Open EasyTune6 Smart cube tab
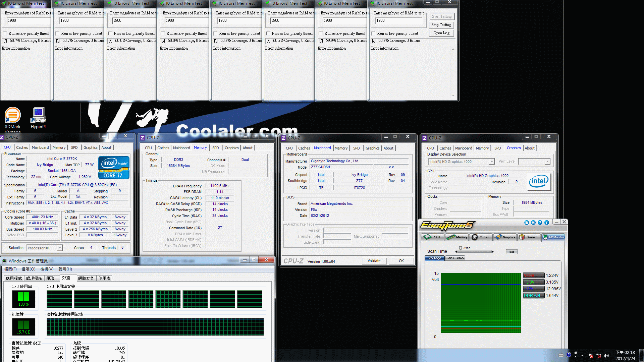Viewport: 644px width, 362px height. pyautogui.click(x=529, y=237)
